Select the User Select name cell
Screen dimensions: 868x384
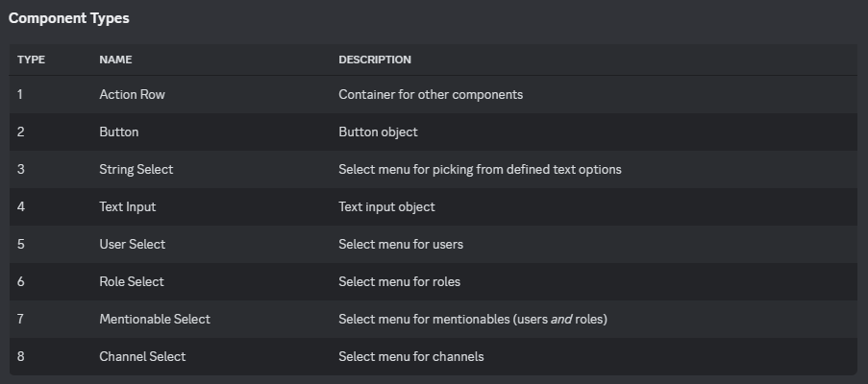pos(133,244)
